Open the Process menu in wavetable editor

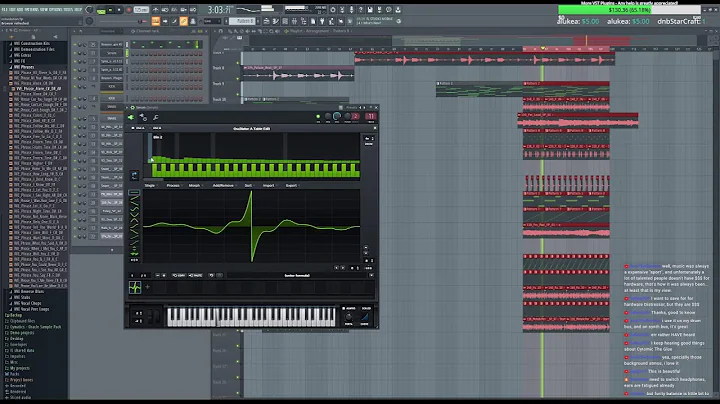[173, 185]
